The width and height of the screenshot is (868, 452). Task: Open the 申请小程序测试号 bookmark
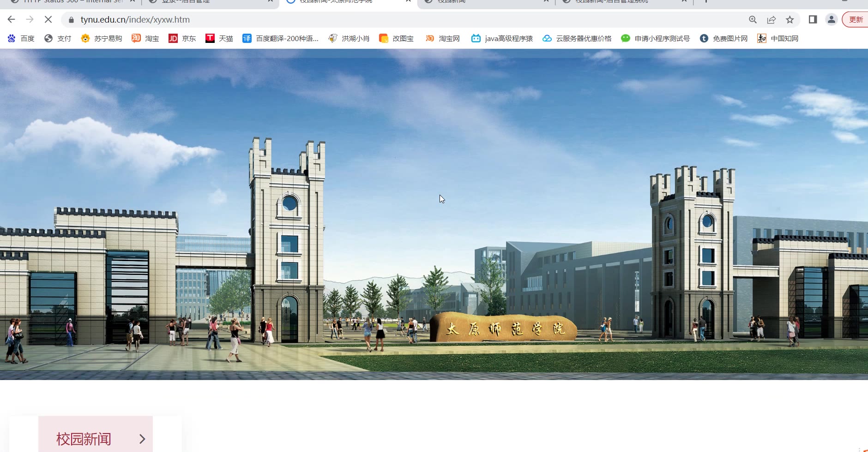(655, 38)
